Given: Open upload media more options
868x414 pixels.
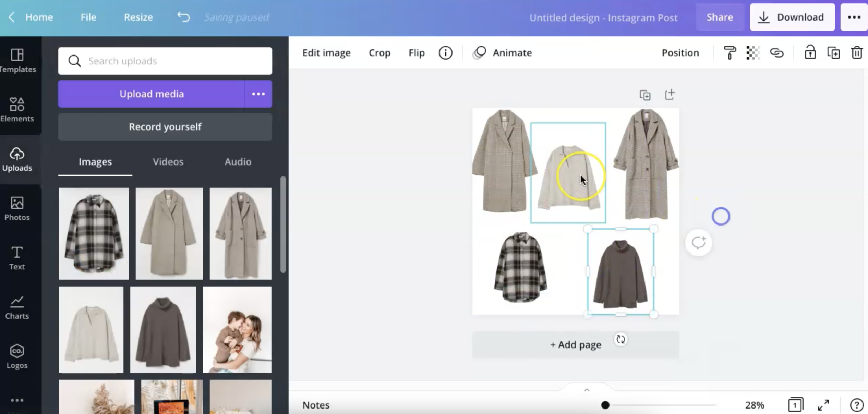Looking at the screenshot, I should (x=258, y=94).
